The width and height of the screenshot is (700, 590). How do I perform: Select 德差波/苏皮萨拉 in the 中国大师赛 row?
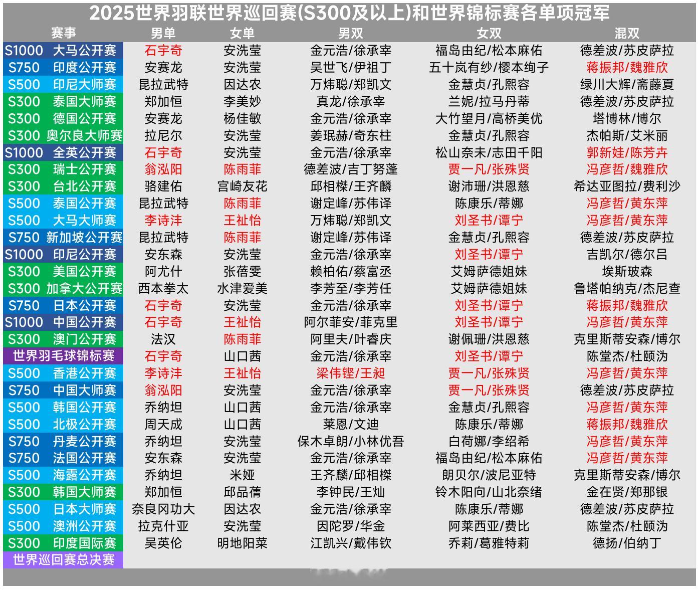[627, 390]
